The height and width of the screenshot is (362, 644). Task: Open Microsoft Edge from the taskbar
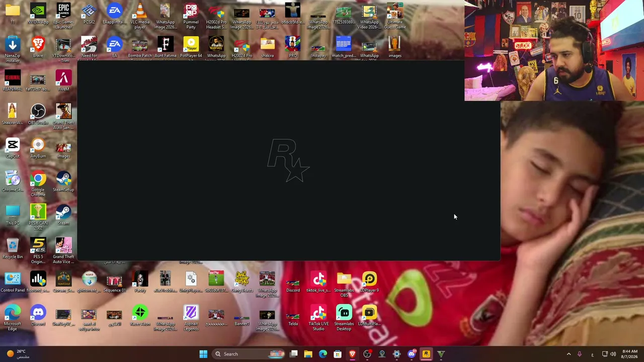(x=323, y=354)
